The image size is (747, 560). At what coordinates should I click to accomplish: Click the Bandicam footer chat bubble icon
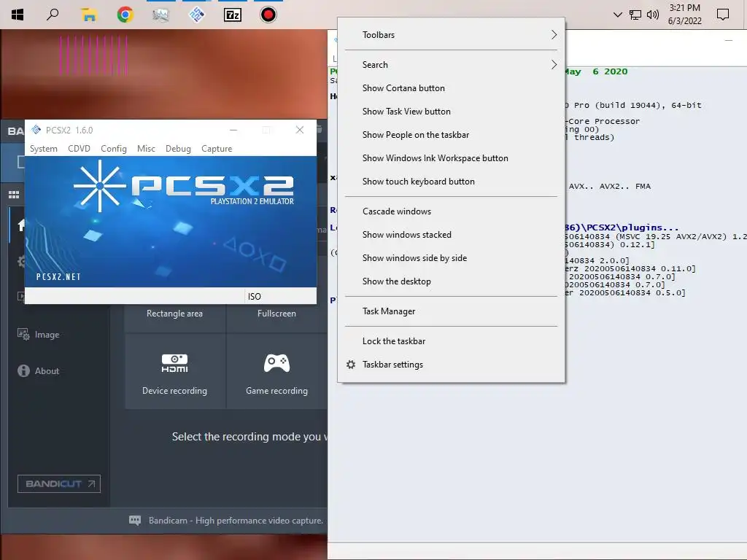tap(135, 521)
